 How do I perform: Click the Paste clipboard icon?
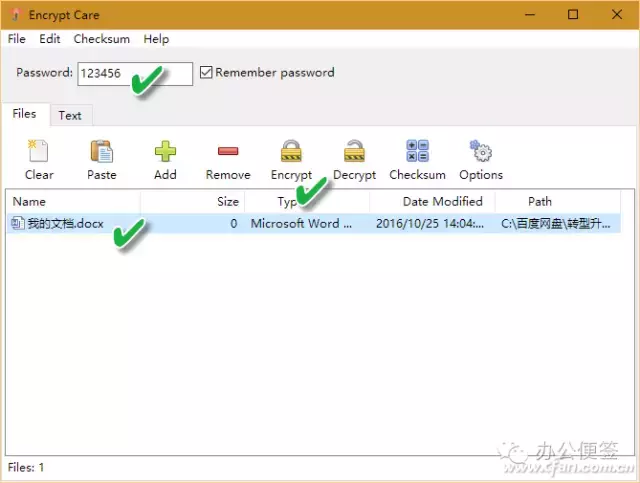point(101,151)
